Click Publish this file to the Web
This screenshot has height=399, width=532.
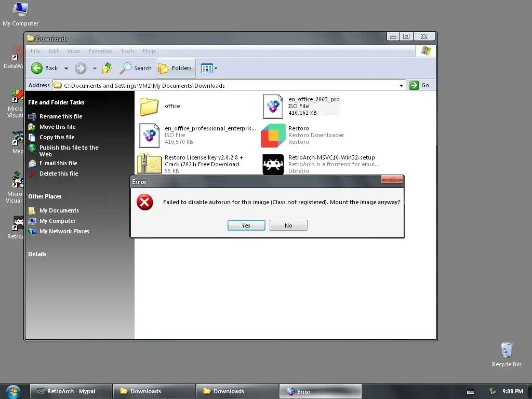pyautogui.click(x=69, y=151)
